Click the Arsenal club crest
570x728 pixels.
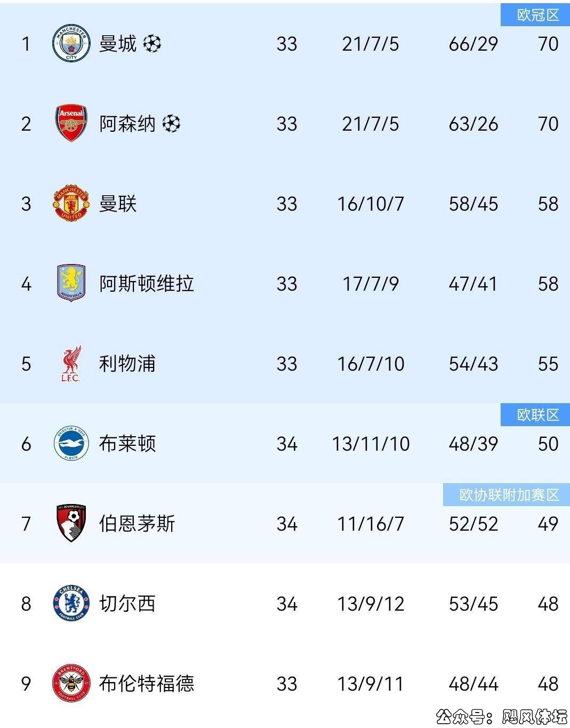point(71,123)
